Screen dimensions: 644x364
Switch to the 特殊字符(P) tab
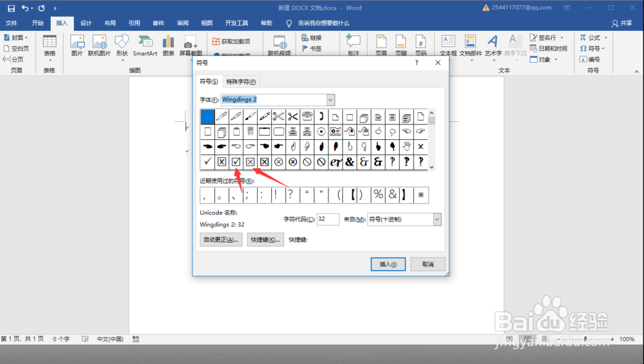tap(241, 82)
